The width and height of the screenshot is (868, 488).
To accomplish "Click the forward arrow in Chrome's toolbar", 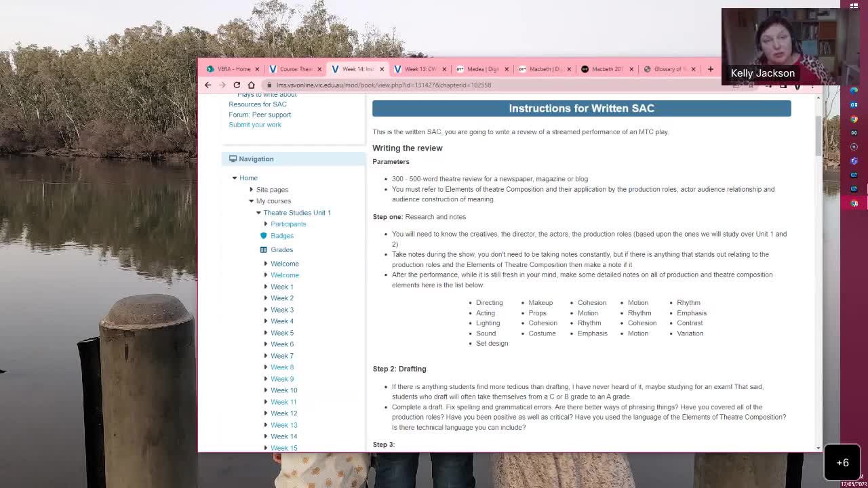I will click(222, 85).
